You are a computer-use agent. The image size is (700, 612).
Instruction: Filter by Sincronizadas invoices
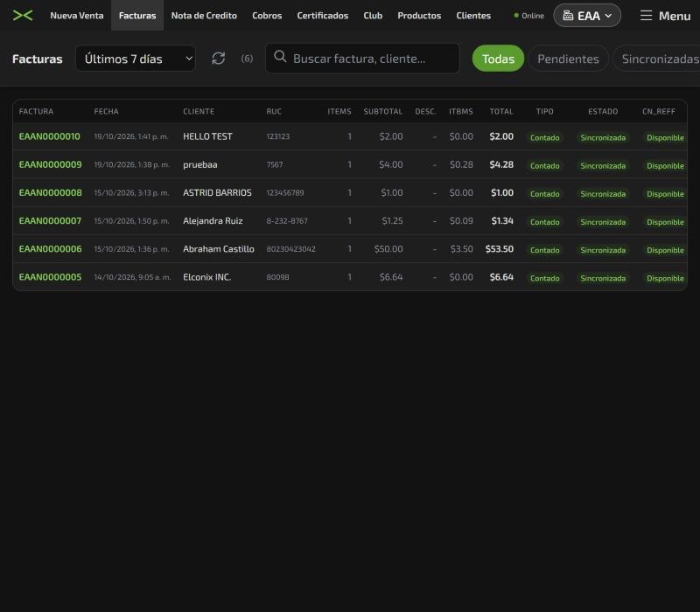pyautogui.click(x=656, y=59)
